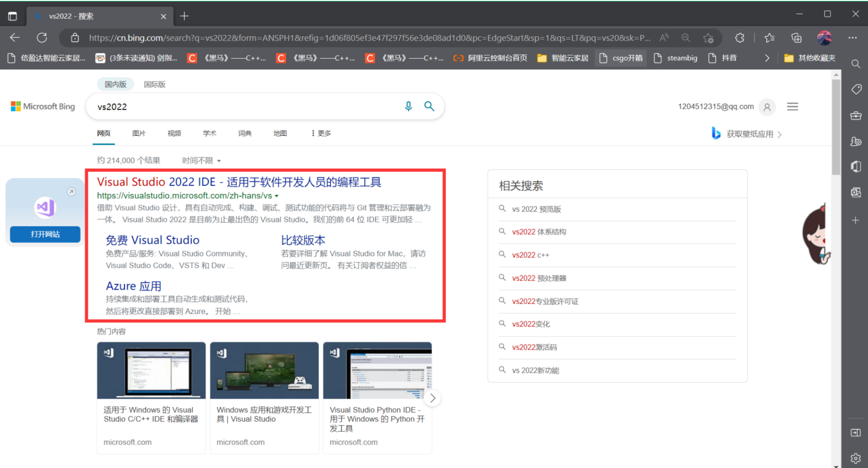Open the new tab plus button
This screenshot has height=468, width=868.
click(184, 16)
